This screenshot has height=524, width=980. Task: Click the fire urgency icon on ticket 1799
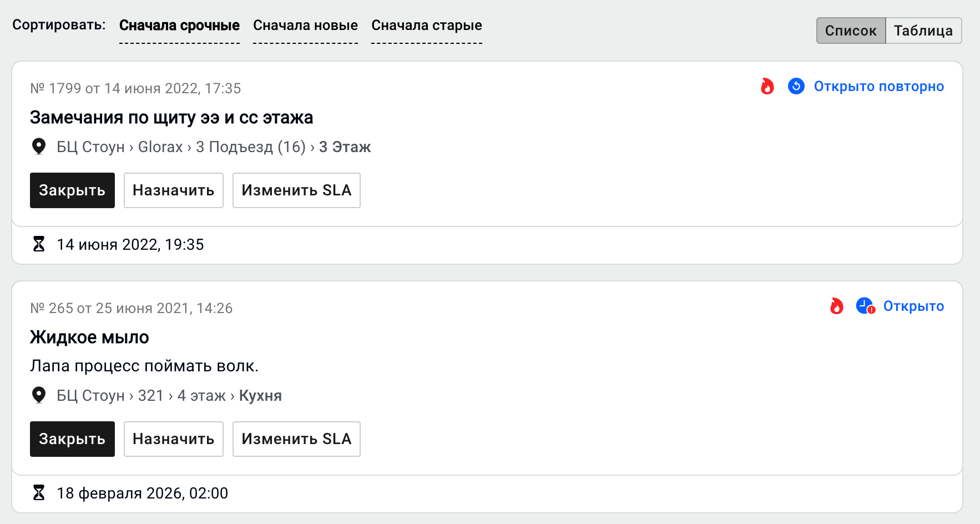(x=767, y=87)
